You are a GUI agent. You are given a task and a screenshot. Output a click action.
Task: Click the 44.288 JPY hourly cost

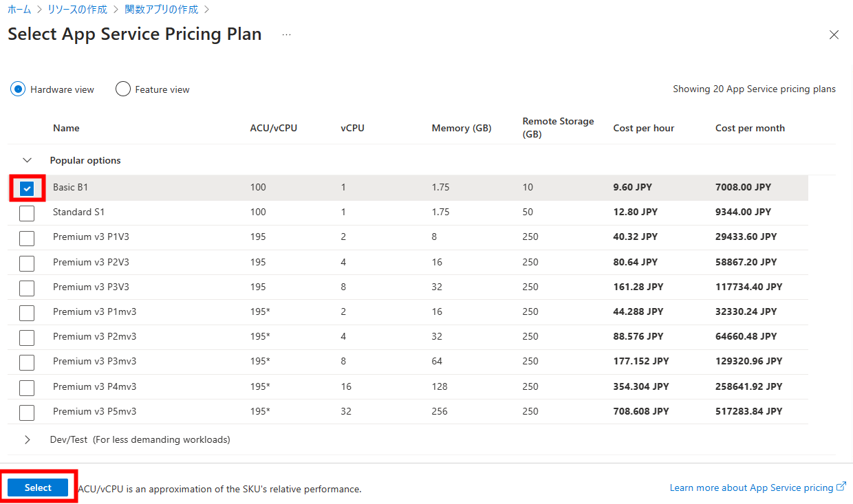pos(638,311)
